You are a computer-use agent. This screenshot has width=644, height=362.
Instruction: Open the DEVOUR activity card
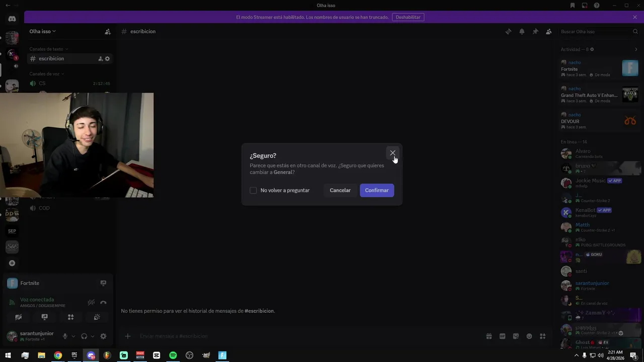coord(600,121)
